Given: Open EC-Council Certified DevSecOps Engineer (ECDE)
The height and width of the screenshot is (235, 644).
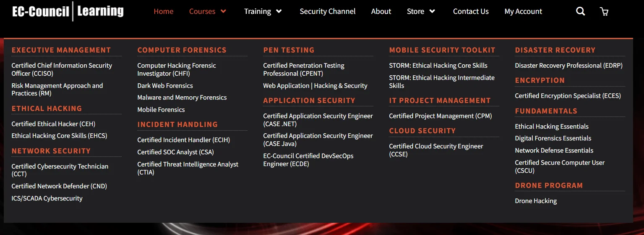Looking at the screenshot, I should [x=308, y=160].
